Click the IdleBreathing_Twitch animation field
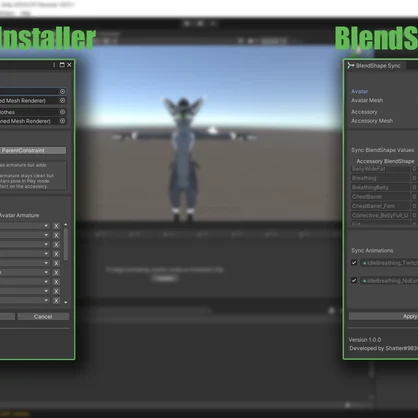 tap(389, 263)
